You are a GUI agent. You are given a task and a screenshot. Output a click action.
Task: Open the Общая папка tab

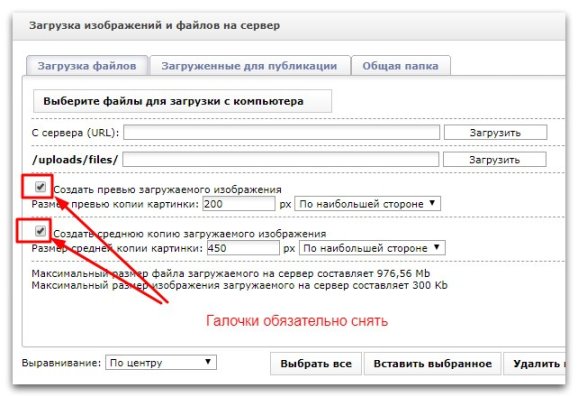tap(401, 66)
